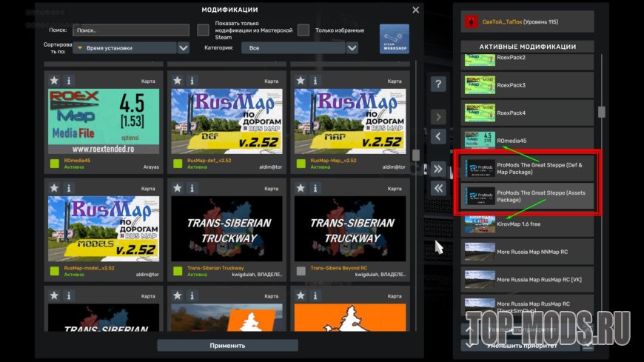This screenshot has height=362, width=644.
Task: Click the active modifications list scrollbar handle
Action: click(602, 111)
